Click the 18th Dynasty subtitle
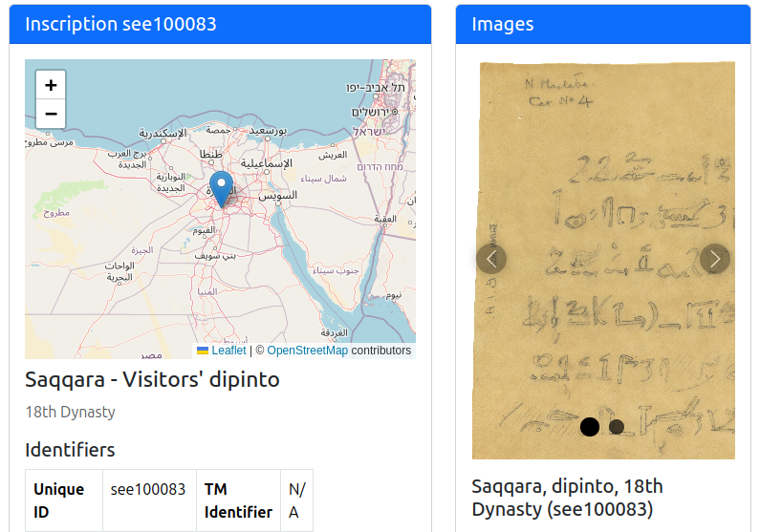 [70, 413]
